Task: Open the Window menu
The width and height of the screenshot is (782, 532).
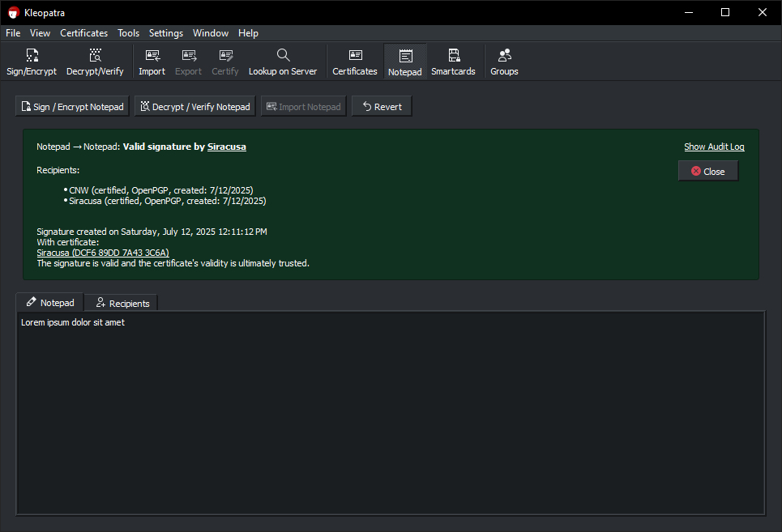Action: [x=211, y=33]
